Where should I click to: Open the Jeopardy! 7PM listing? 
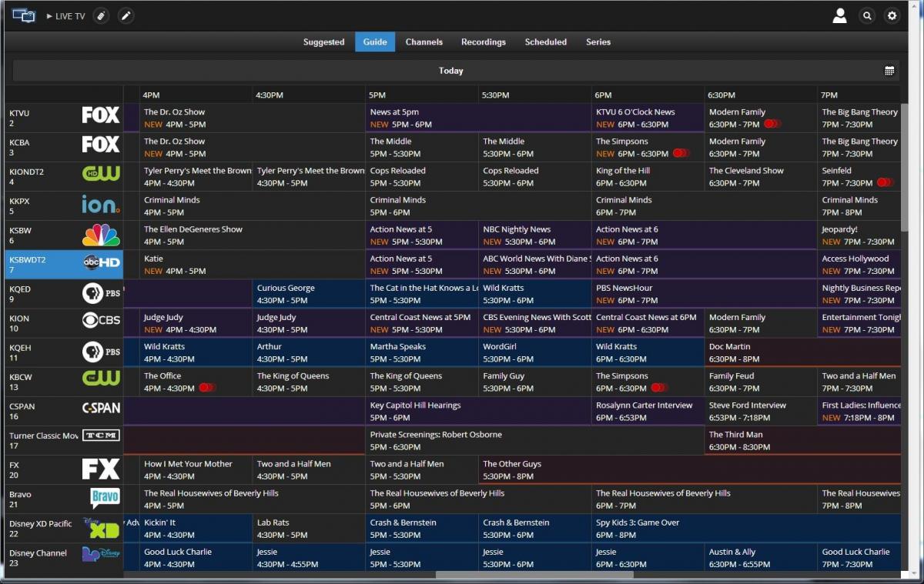[x=859, y=235]
